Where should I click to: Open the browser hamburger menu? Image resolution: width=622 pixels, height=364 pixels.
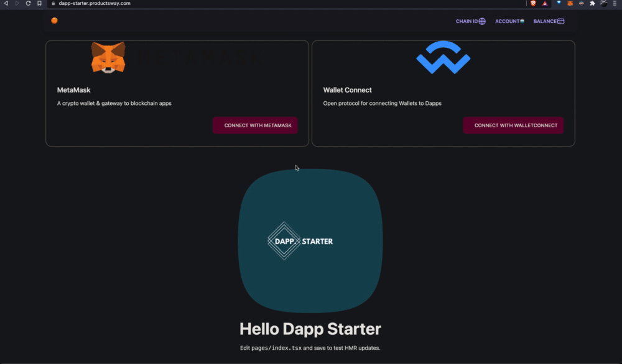(x=615, y=3)
